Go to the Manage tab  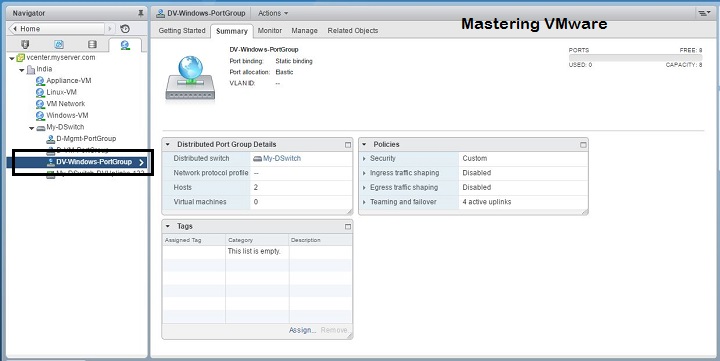[304, 30]
